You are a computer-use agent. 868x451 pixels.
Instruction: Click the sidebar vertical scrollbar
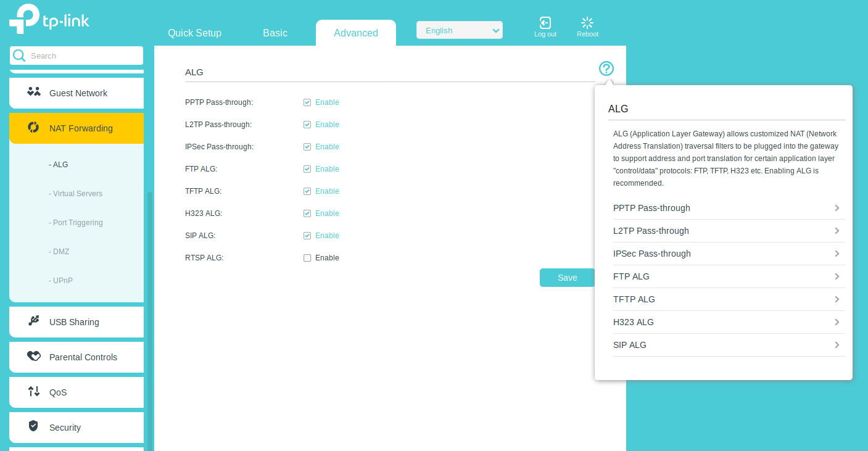pos(149,308)
